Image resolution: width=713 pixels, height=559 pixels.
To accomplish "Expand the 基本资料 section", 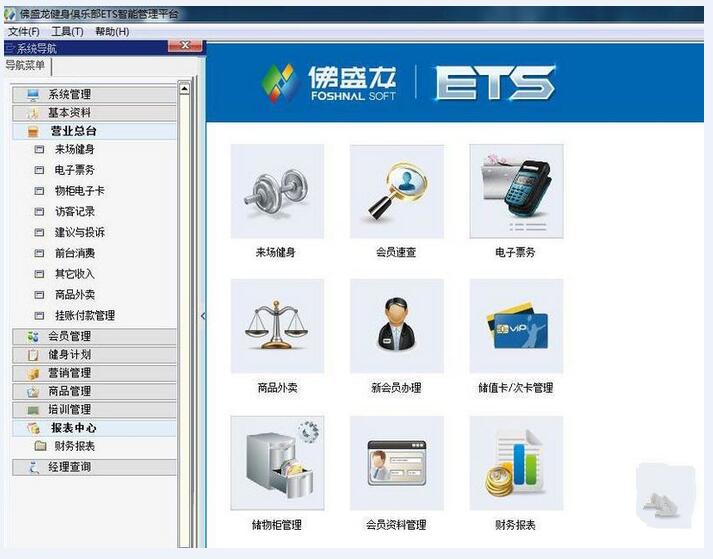I will click(94, 113).
